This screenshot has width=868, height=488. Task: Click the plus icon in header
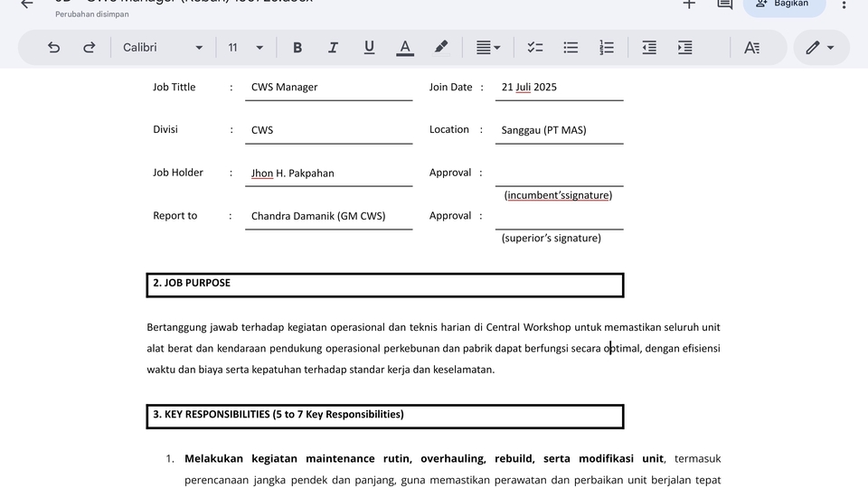(689, 4)
